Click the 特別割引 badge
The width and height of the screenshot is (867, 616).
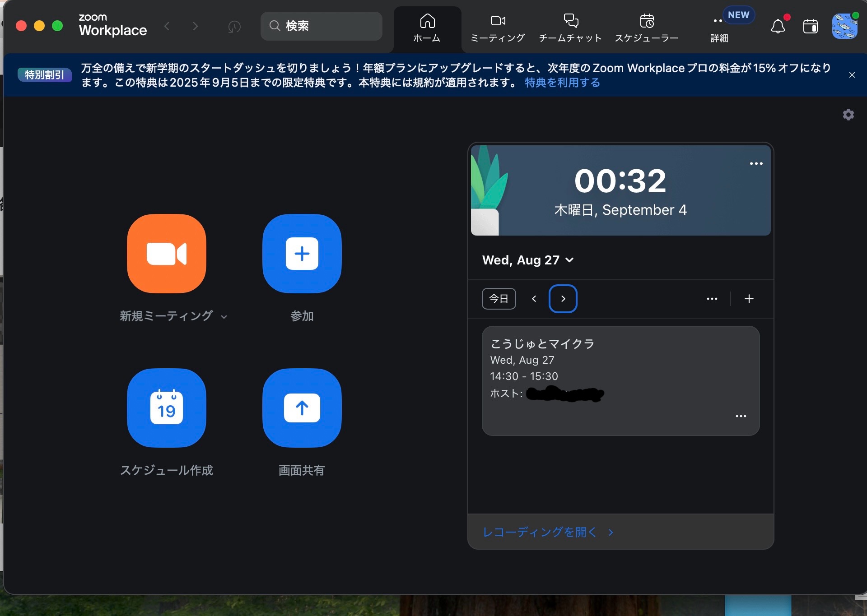45,75
